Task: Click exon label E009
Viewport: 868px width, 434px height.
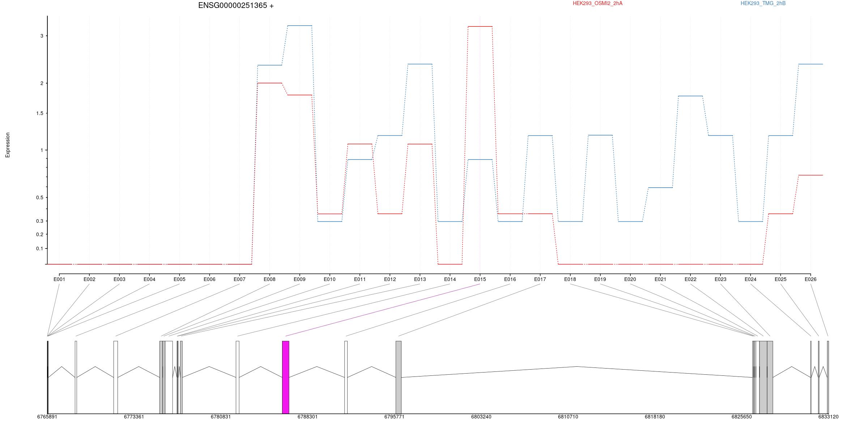Action: 299,279
